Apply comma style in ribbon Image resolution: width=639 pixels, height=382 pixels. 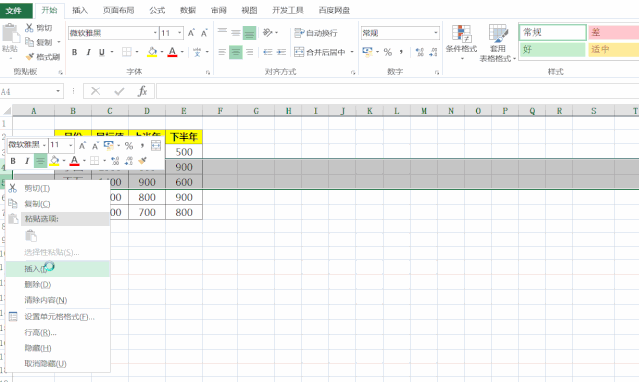tap(401, 52)
